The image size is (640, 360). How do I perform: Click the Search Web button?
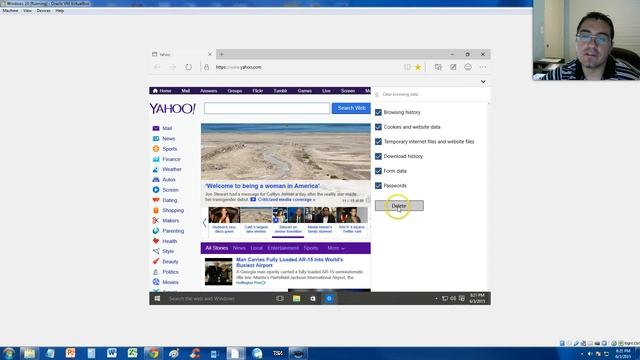[x=351, y=108]
